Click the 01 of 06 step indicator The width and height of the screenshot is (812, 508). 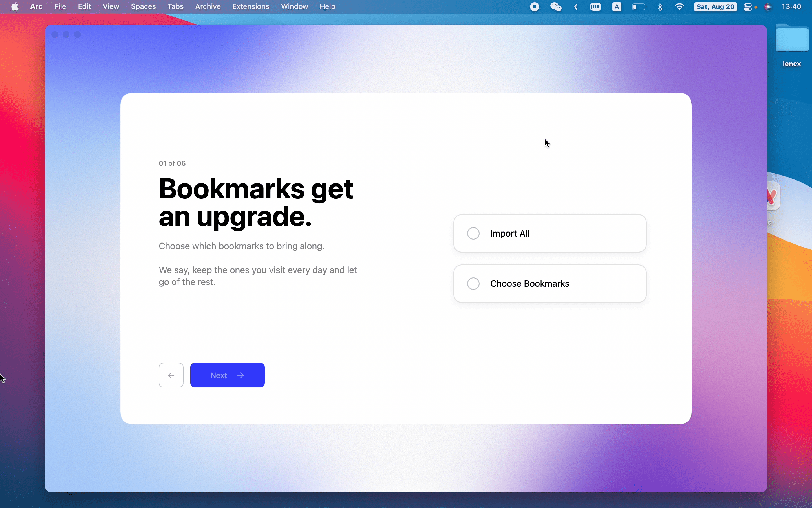tap(172, 163)
